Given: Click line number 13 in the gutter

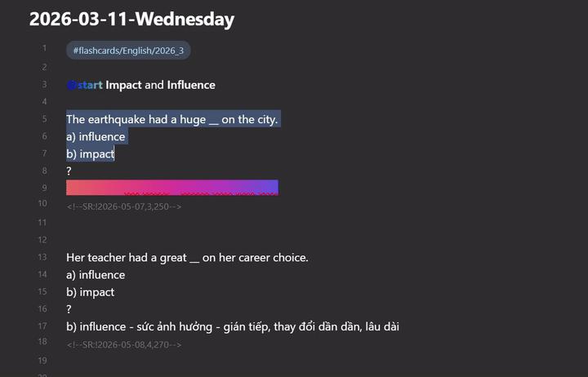Looking at the screenshot, I should click(42, 257).
